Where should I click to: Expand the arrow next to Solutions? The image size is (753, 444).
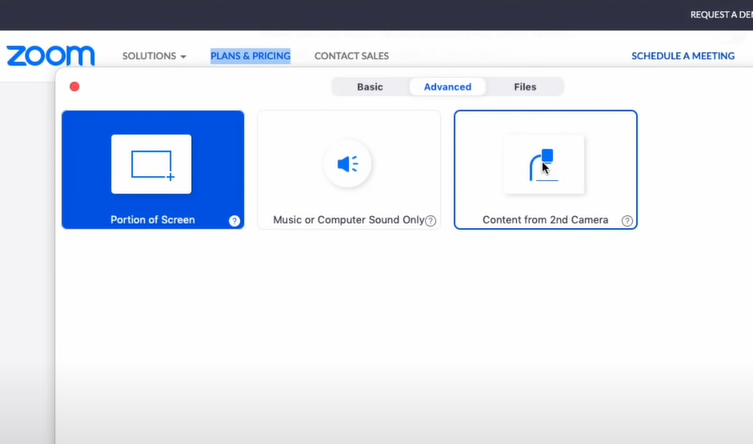(183, 57)
